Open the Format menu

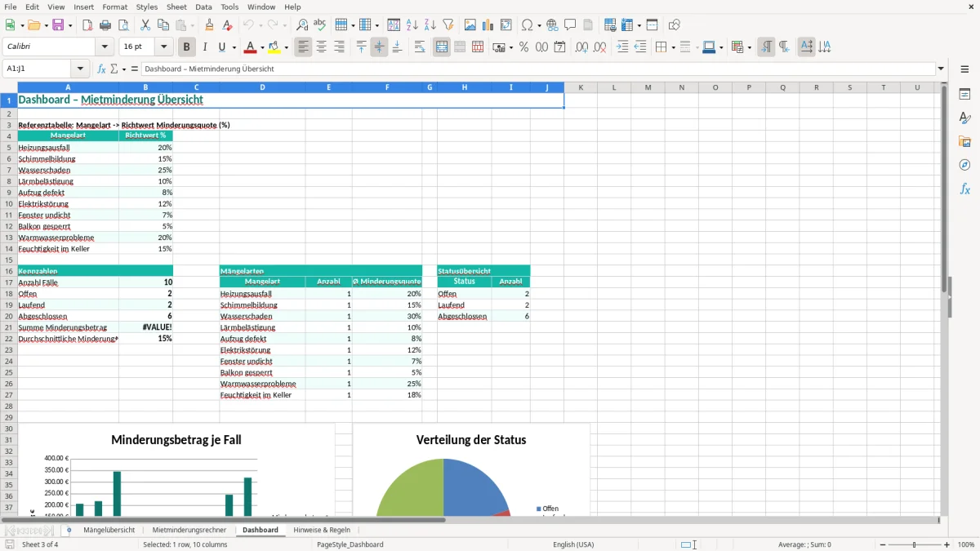point(115,7)
